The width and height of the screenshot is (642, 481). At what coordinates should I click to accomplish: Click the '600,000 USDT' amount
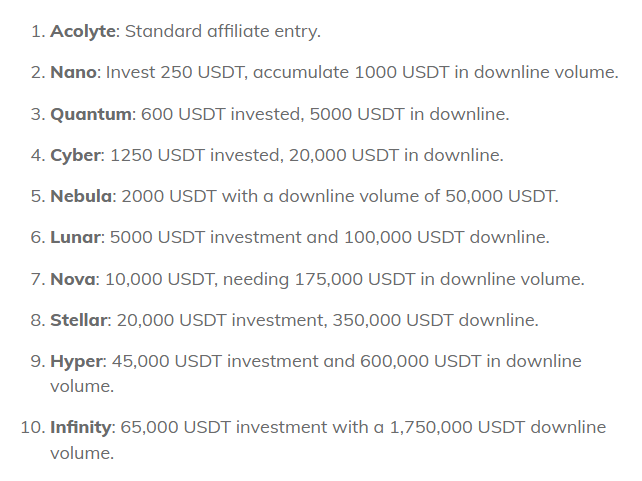tap(420, 362)
